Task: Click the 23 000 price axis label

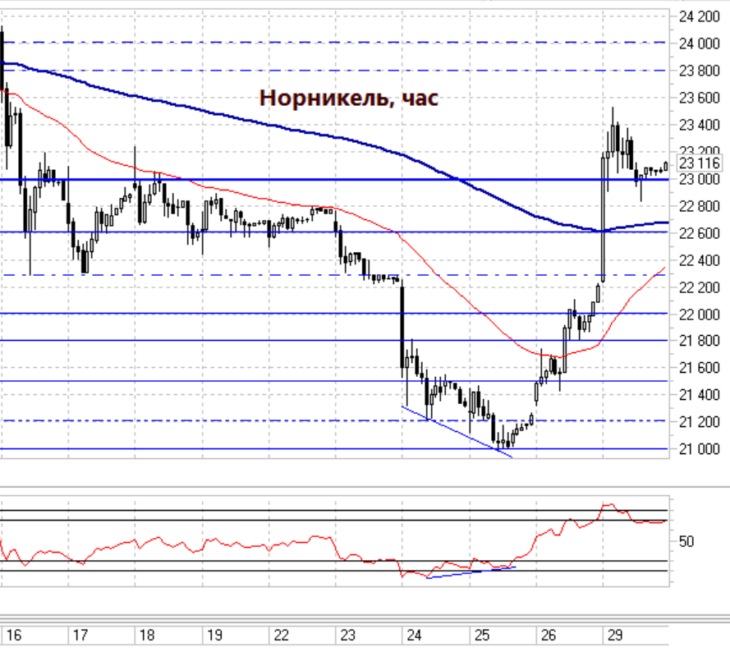Action: pyautogui.click(x=699, y=179)
